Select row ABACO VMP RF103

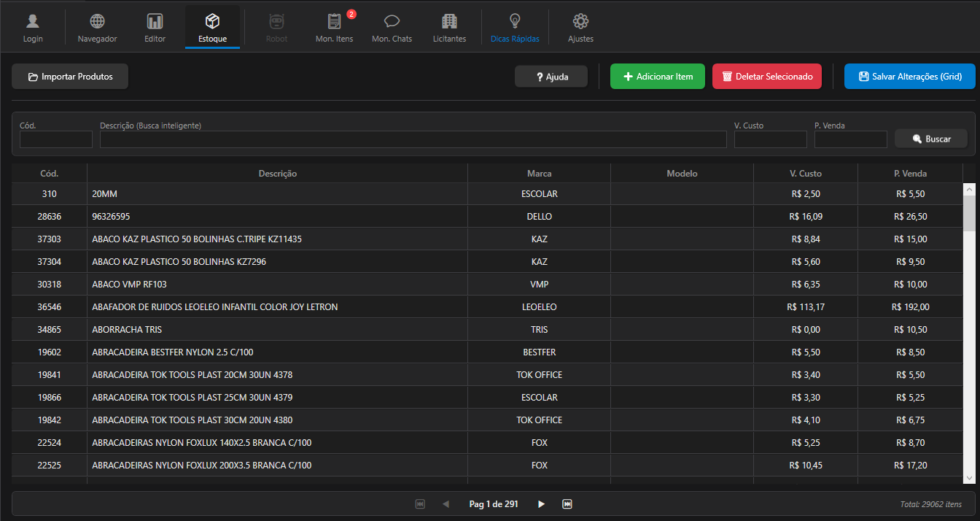[277, 284]
